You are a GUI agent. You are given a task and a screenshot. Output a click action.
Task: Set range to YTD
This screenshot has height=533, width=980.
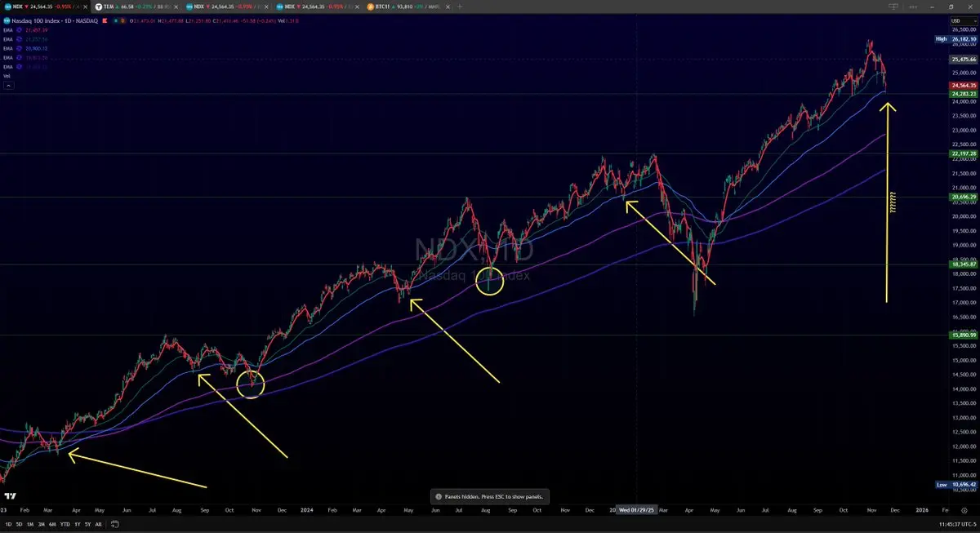click(65, 524)
